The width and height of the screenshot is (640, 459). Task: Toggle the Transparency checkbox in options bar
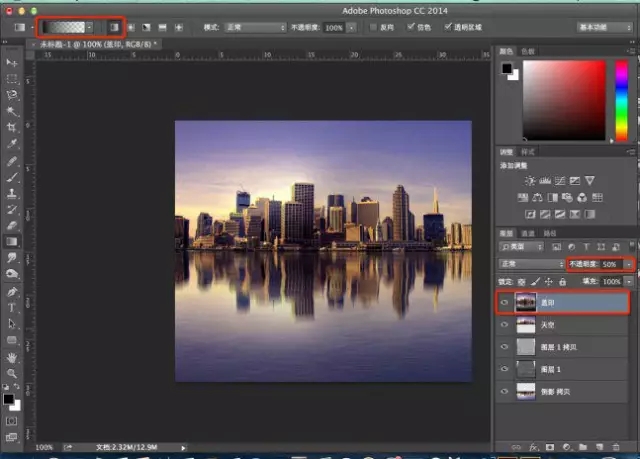tap(446, 26)
